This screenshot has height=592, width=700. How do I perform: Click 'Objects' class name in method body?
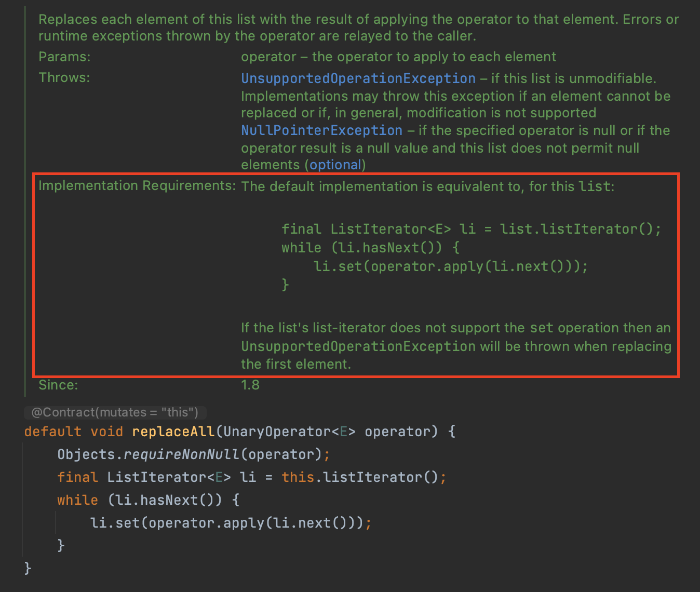pyautogui.click(x=86, y=454)
